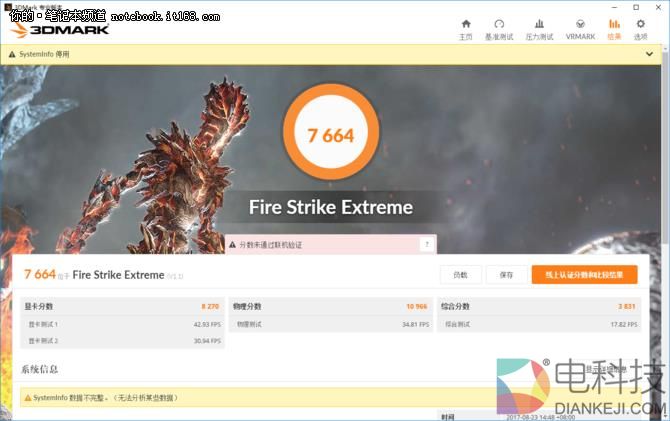Viewport: 670px width, 421px height.
Task: Select the Results (结果) chart icon
Action: [x=614, y=28]
